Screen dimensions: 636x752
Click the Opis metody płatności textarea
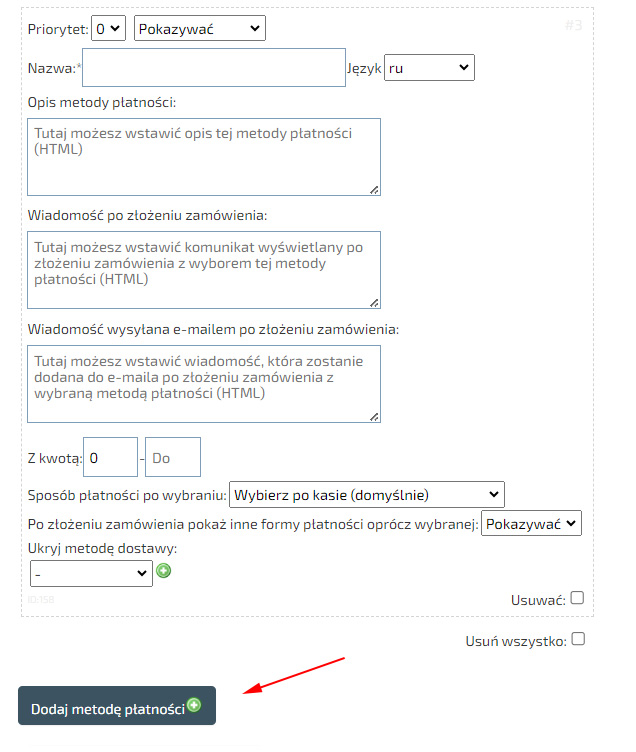point(203,156)
